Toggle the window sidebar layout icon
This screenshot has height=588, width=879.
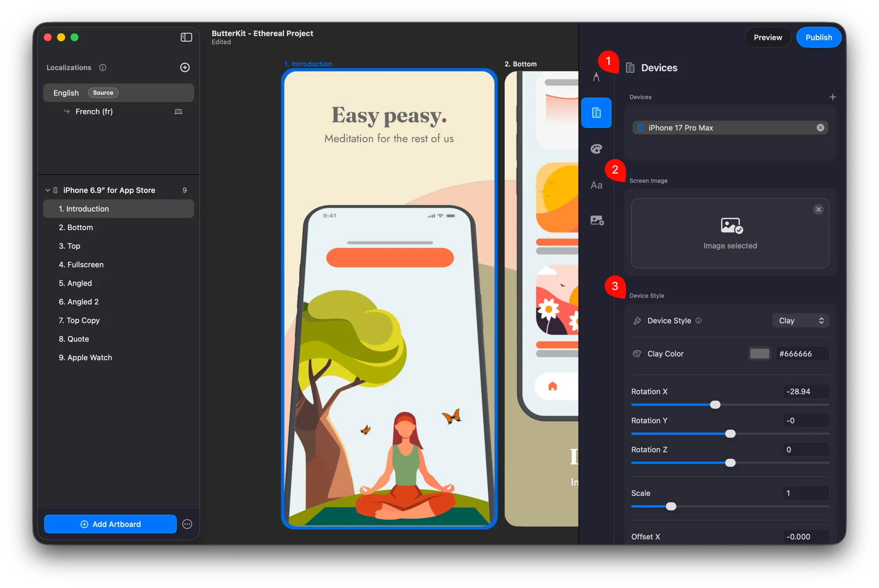pyautogui.click(x=186, y=37)
